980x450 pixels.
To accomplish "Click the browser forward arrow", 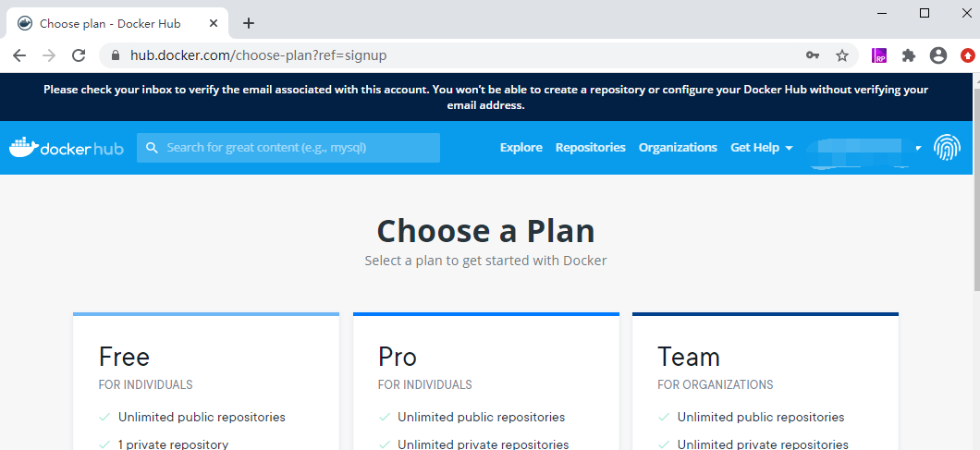I will 49,55.
